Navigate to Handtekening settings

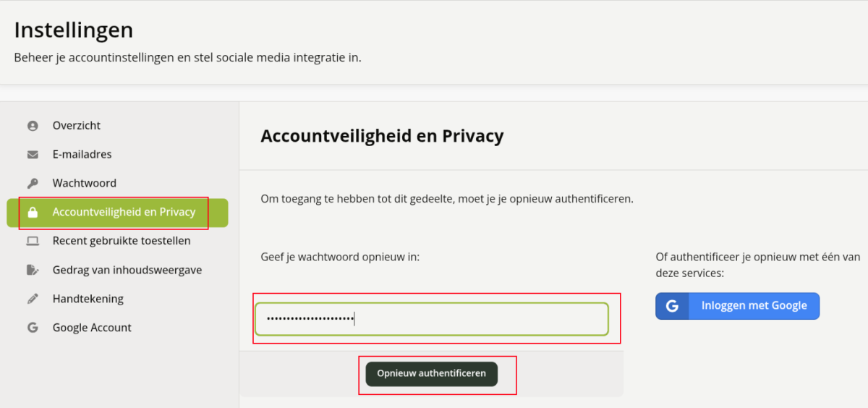tap(88, 299)
